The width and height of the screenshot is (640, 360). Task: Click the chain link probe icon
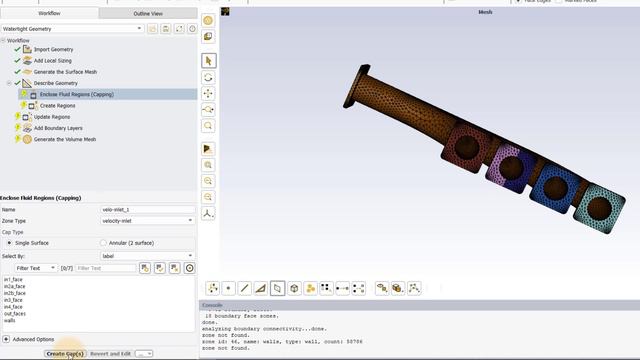click(382, 288)
